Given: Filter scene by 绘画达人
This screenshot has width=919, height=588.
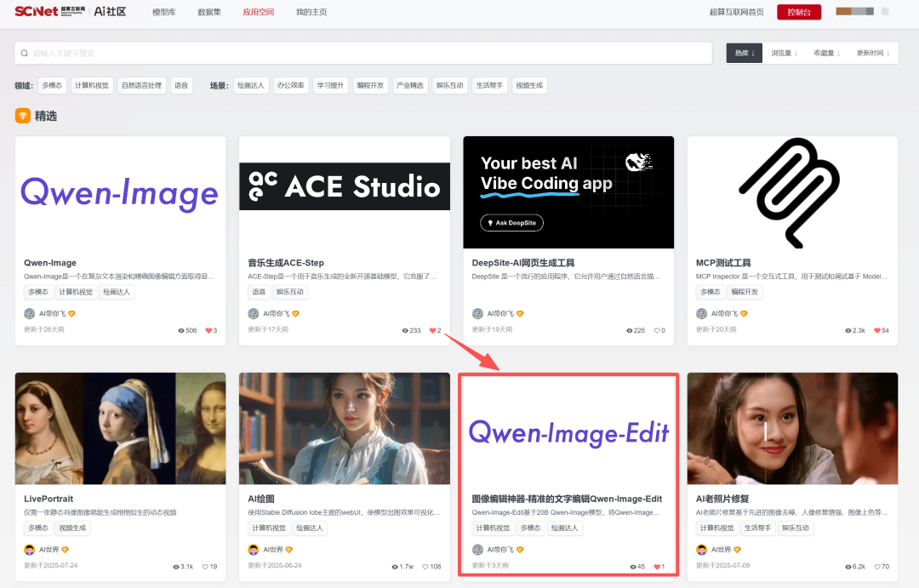Looking at the screenshot, I should pyautogui.click(x=251, y=86).
